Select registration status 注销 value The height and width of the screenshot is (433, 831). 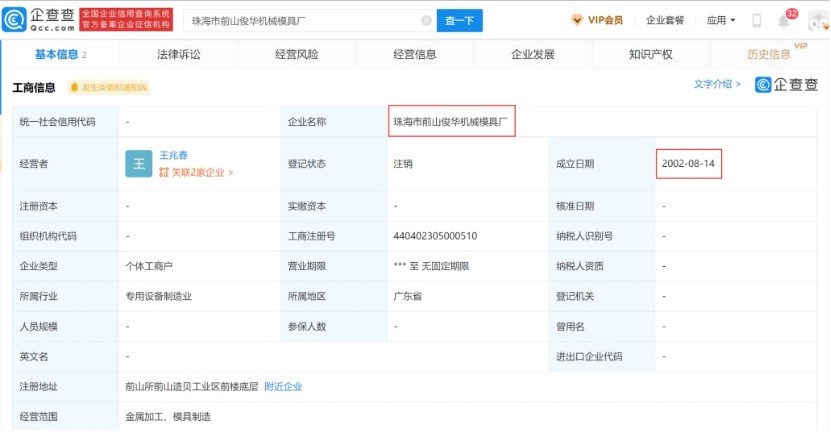[x=403, y=164]
